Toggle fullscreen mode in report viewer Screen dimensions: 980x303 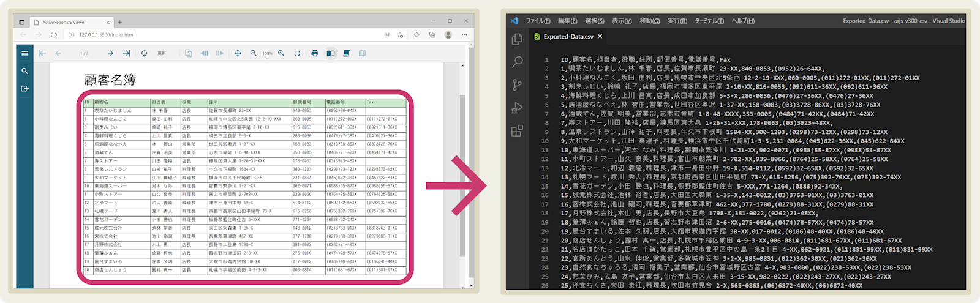coord(297,53)
